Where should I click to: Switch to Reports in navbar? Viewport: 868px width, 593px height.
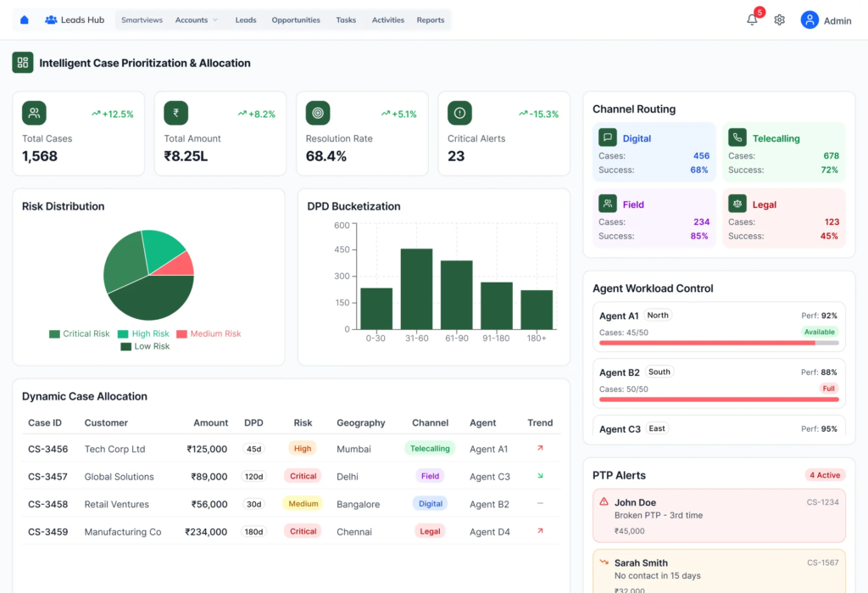point(431,20)
